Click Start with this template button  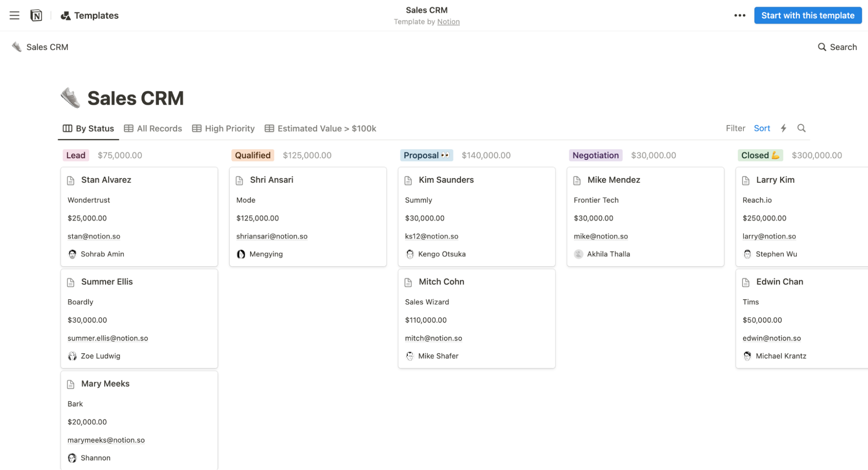tap(808, 16)
